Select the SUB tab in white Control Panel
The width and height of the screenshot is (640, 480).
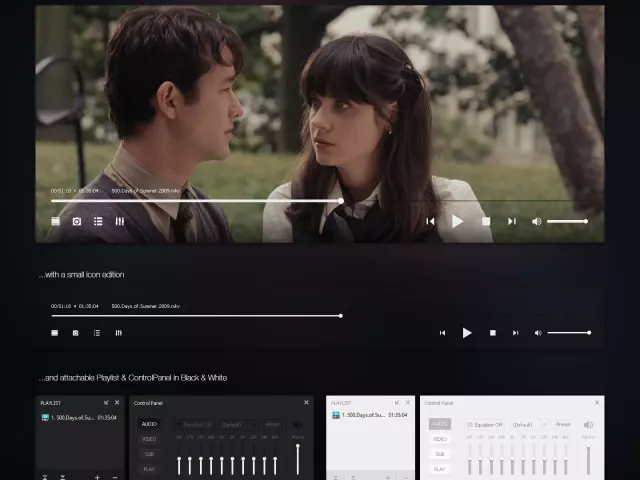pyautogui.click(x=440, y=454)
